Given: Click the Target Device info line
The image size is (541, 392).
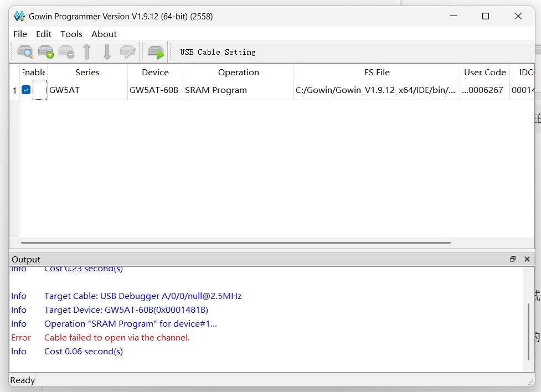Looking at the screenshot, I should pyautogui.click(x=126, y=310).
